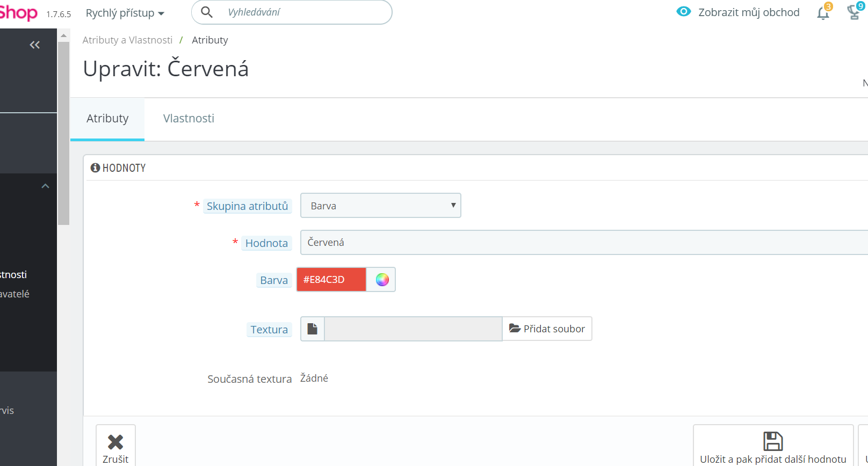The image size is (868, 466).
Task: Click the Barva field label
Action: (x=274, y=280)
